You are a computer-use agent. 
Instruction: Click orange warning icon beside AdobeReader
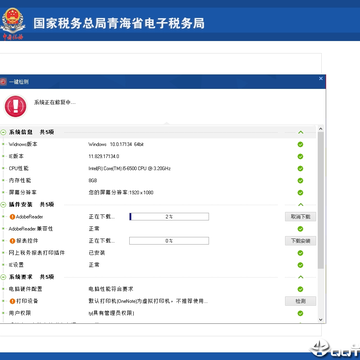pyautogui.click(x=12, y=217)
